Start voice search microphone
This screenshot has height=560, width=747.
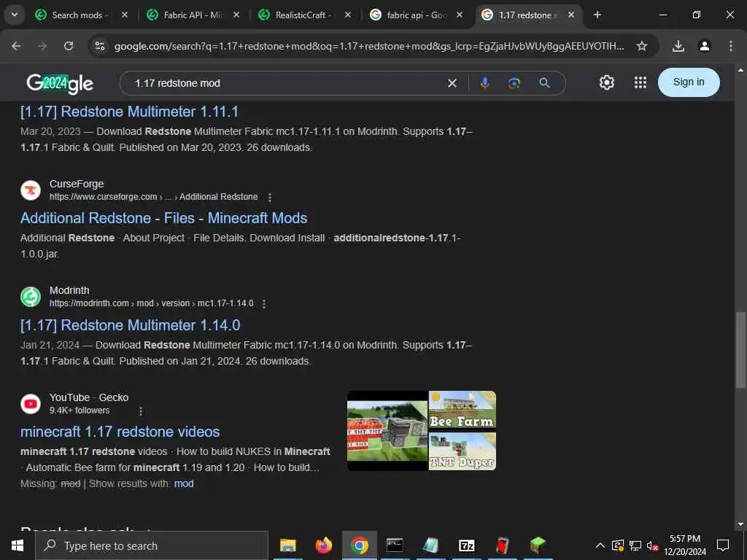484,83
